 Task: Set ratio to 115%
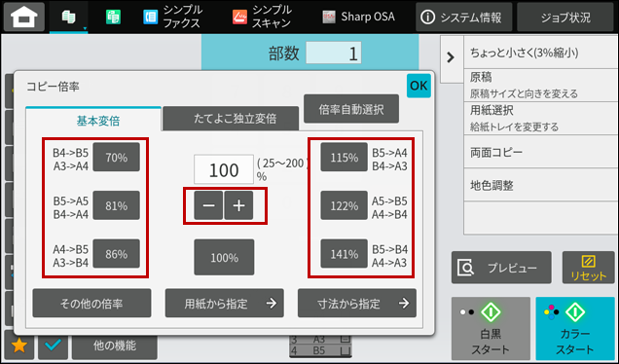(344, 157)
